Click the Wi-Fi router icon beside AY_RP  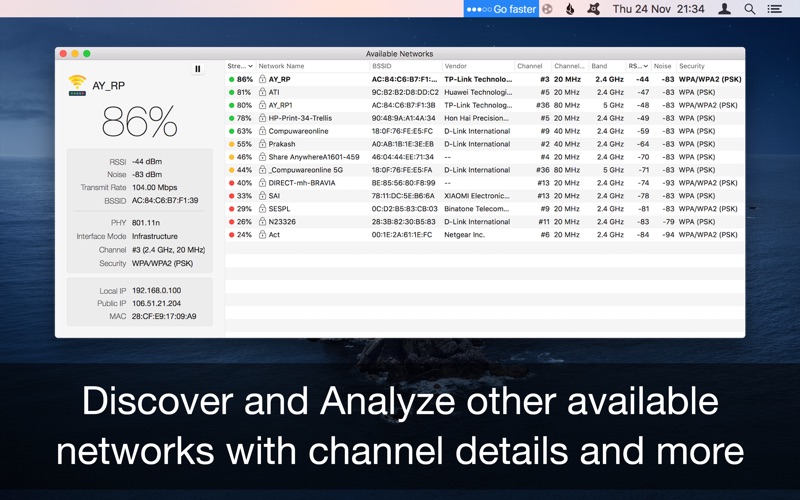pyautogui.click(x=77, y=85)
